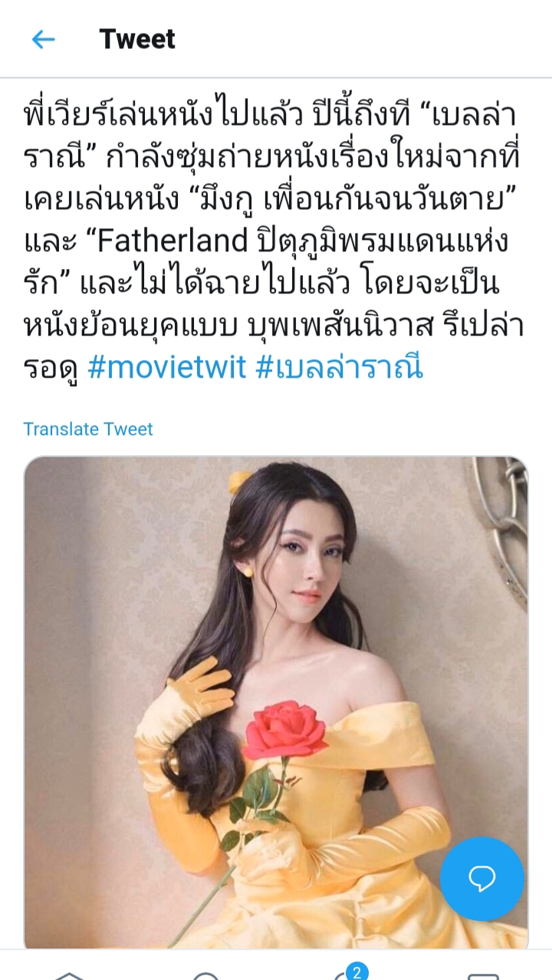Tap the notification badge showing 2

[355, 972]
